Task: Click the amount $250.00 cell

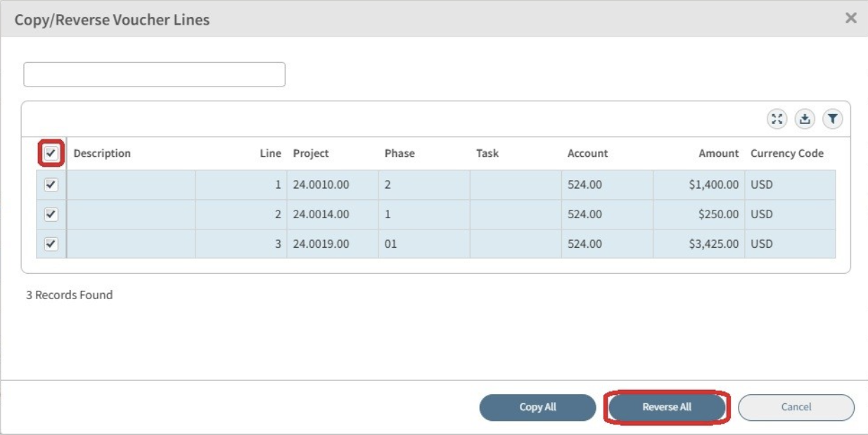Action: (698, 214)
